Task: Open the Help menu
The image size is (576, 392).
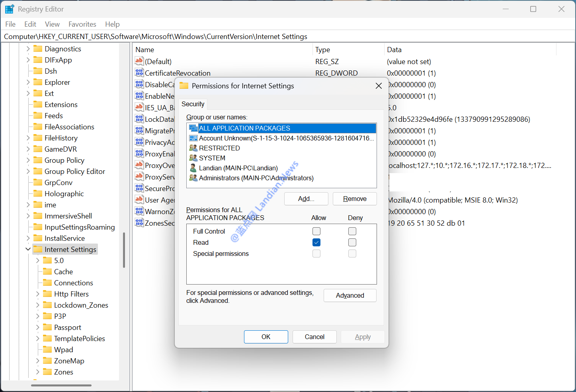Action: click(x=112, y=24)
